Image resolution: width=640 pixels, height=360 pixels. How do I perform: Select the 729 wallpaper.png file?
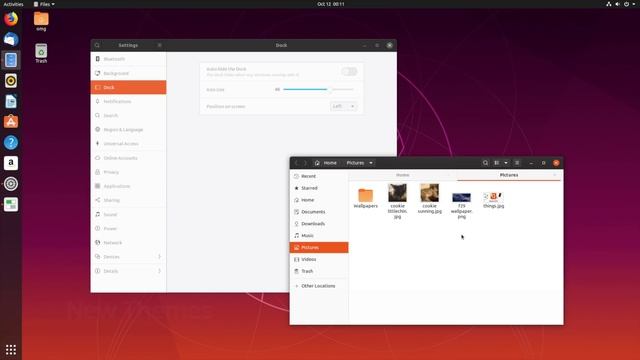(462, 205)
